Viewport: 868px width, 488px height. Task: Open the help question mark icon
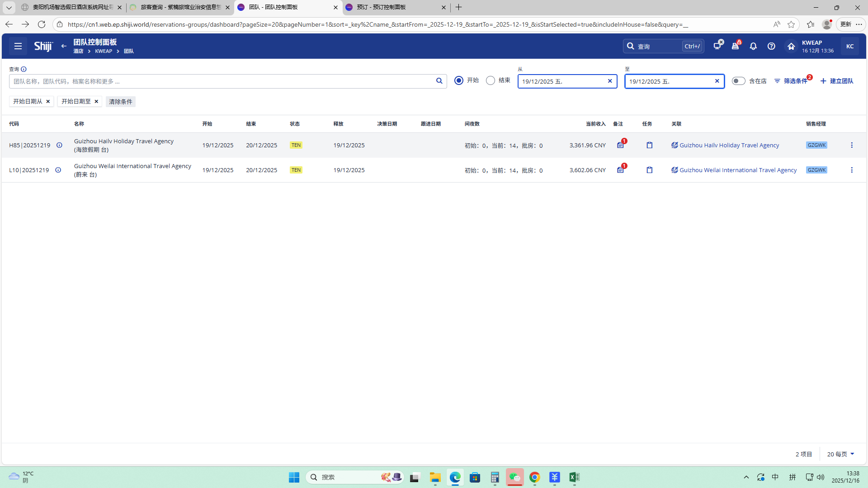click(771, 46)
